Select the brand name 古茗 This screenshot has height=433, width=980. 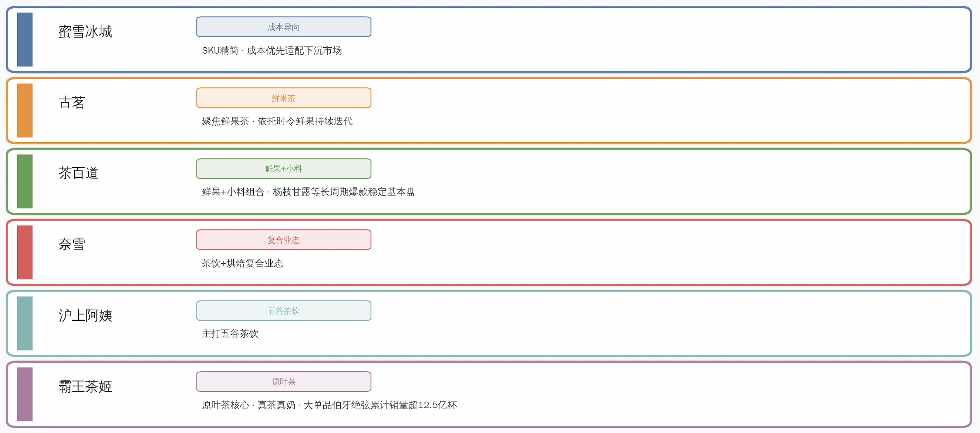click(x=71, y=102)
